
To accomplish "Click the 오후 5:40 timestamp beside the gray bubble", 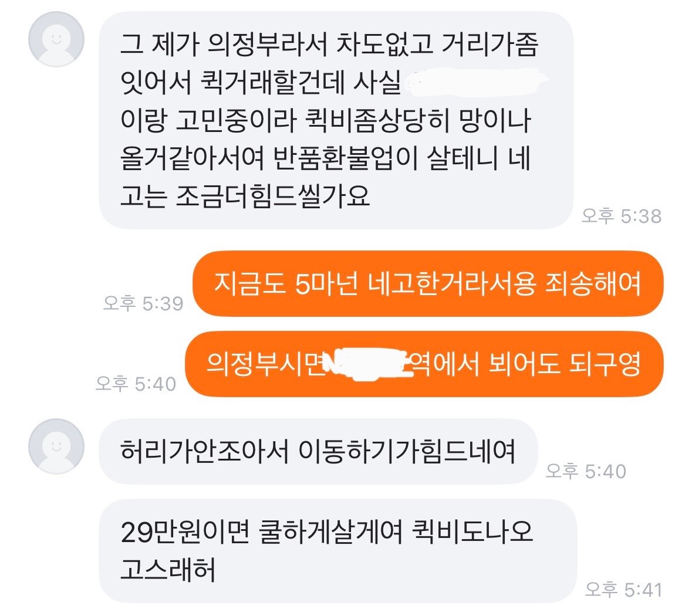I will pos(586,471).
